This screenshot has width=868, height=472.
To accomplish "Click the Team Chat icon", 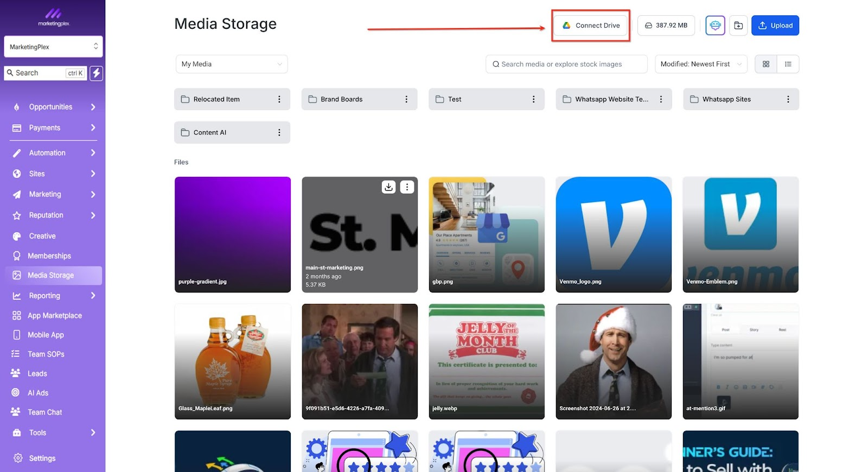I will (x=16, y=412).
